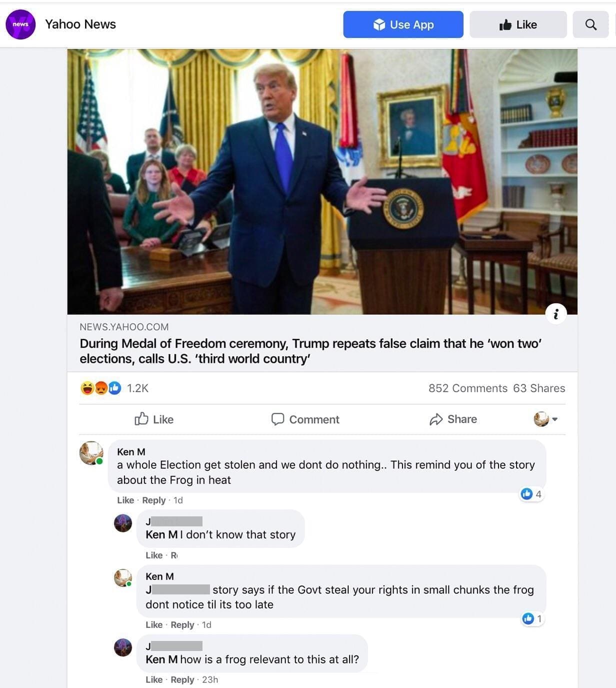Click J's avatar on 'I don't know that story'
Viewport: 616px width, 688px height.
tap(123, 523)
